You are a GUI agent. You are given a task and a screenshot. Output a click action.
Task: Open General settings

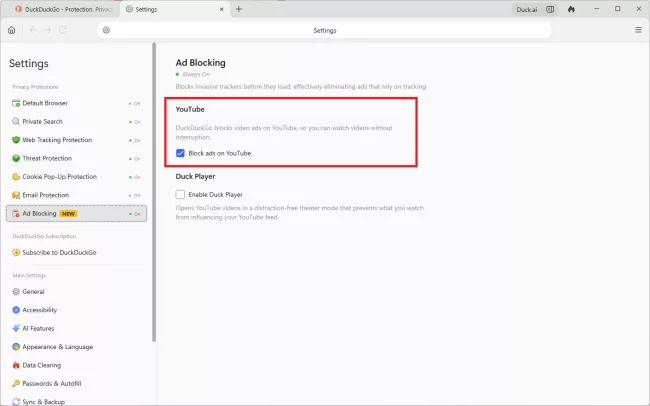pos(76,292)
